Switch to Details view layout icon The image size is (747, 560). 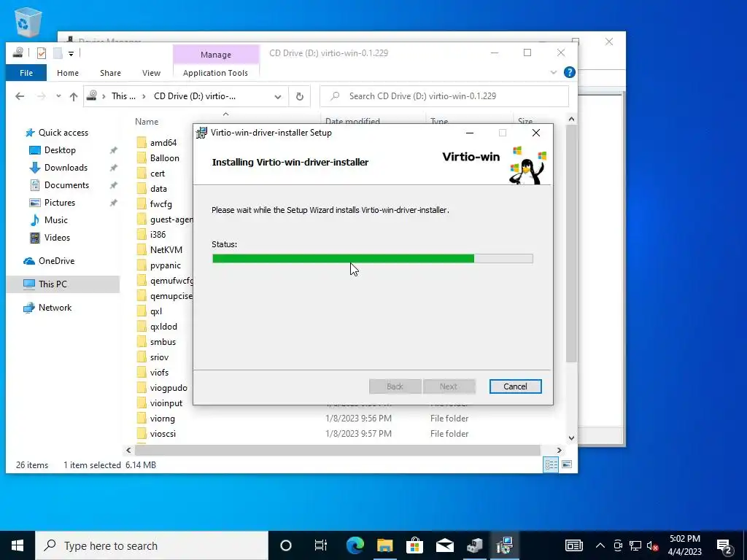pos(551,464)
